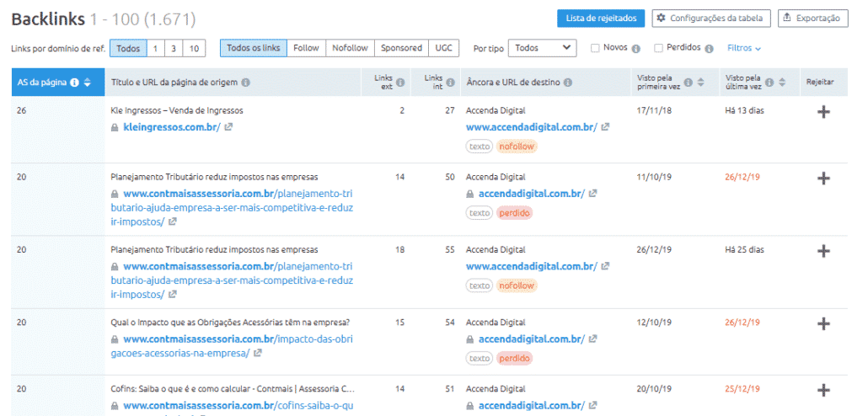
Task: Click Há 13 dias cell
Action: click(744, 110)
